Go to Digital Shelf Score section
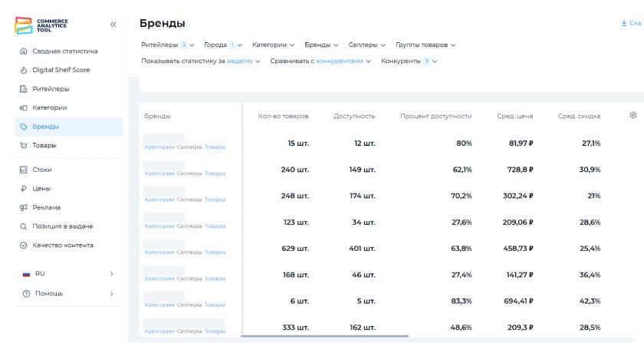 (x=61, y=70)
